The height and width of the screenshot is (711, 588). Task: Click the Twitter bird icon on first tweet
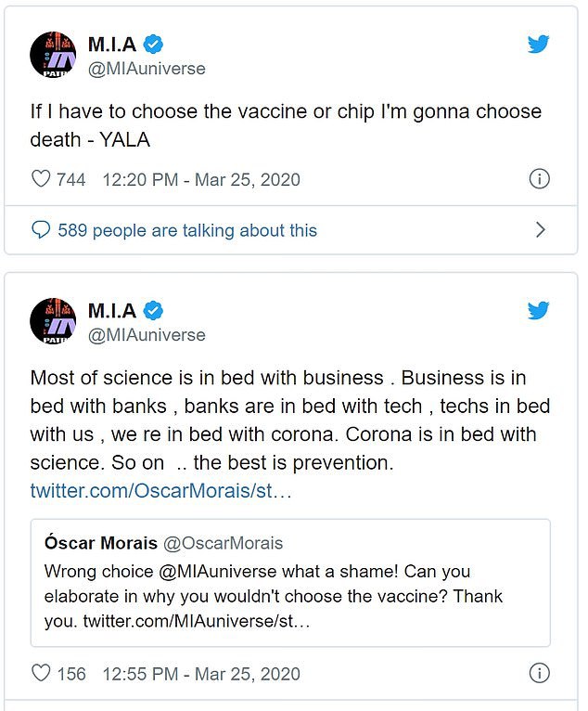click(538, 44)
